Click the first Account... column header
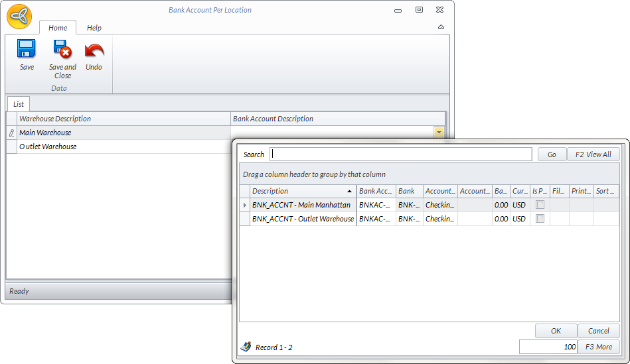Viewport: 630px width, 364px height. 440,191
